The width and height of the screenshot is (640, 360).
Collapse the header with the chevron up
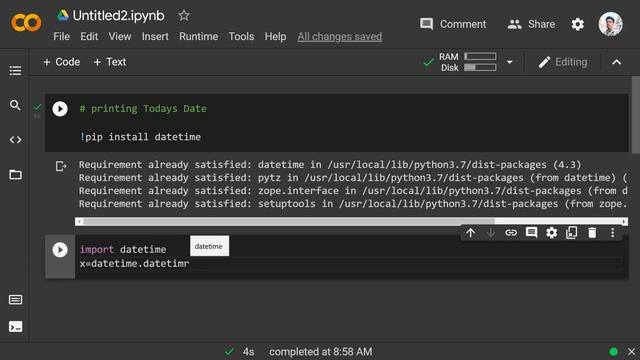pyautogui.click(x=616, y=62)
